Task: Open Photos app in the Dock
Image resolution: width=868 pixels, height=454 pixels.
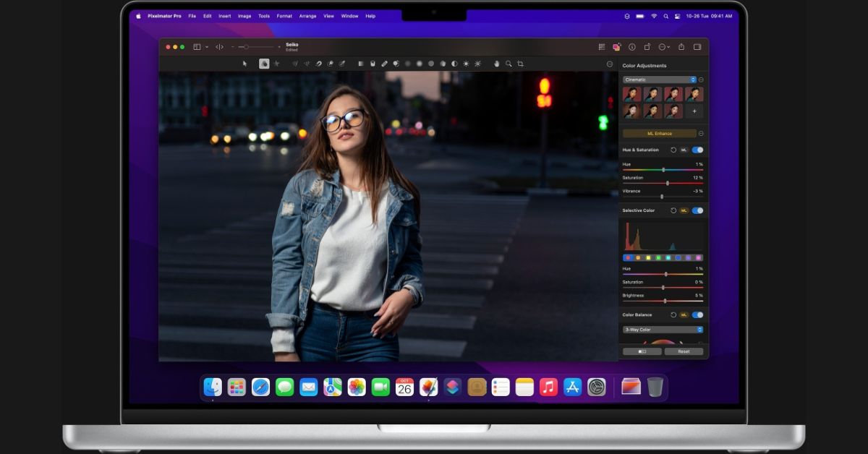Action: coord(357,387)
